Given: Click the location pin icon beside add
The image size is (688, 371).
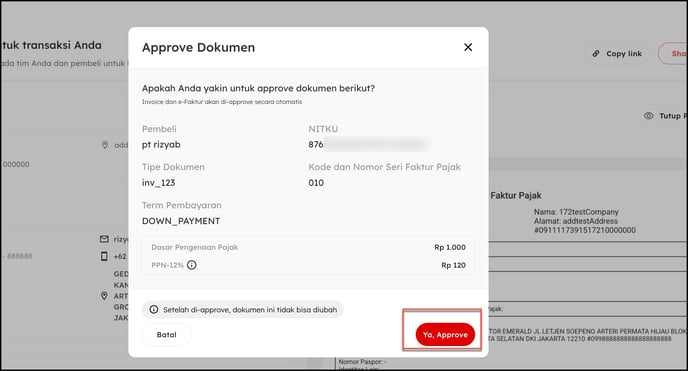Looking at the screenshot, I should tap(105, 145).
